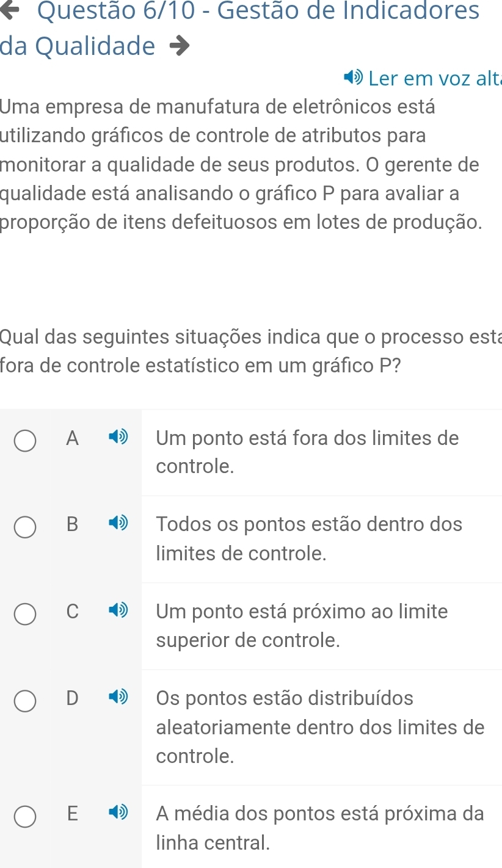Click answer 'Os pontos estão distribuídos aleatoriamente'

click(320, 726)
